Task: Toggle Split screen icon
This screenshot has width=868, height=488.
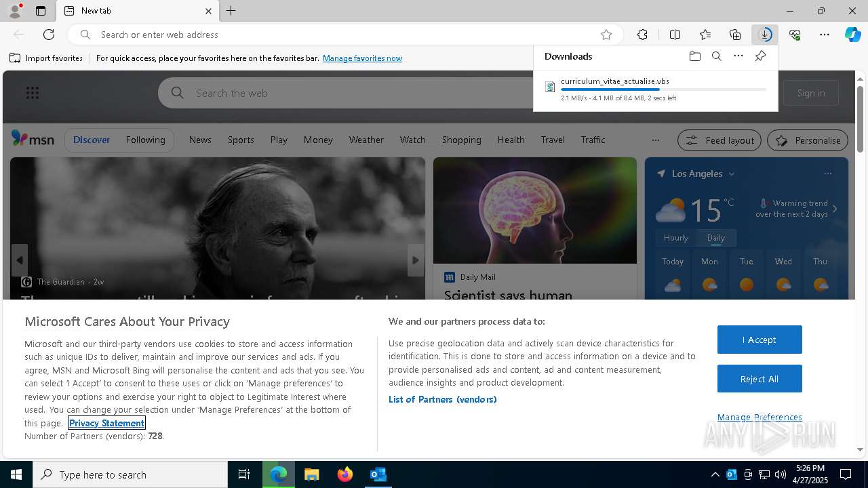Action: pyautogui.click(x=675, y=35)
